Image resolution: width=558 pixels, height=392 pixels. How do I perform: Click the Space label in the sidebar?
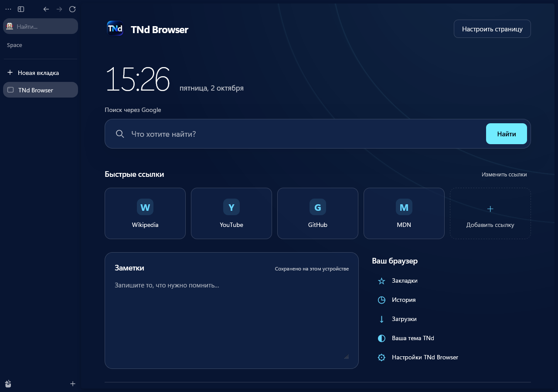pyautogui.click(x=14, y=45)
